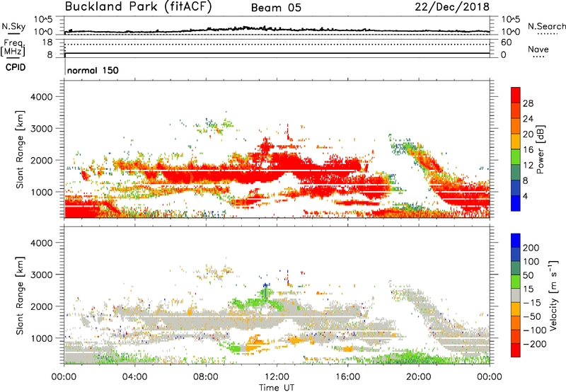Select the 4000 tick in power panel
Screen dimensions: 566x392
[x=42, y=97]
